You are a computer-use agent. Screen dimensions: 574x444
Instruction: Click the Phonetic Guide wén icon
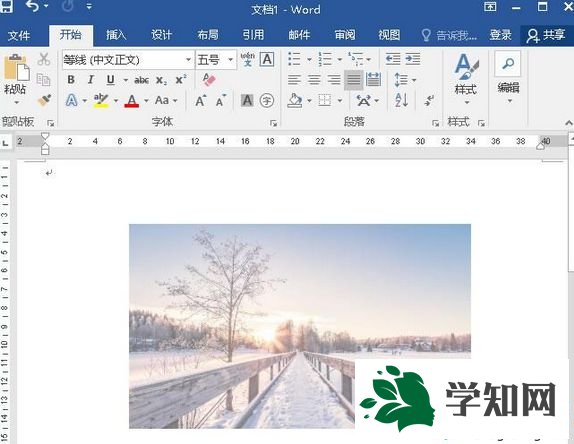click(x=247, y=59)
